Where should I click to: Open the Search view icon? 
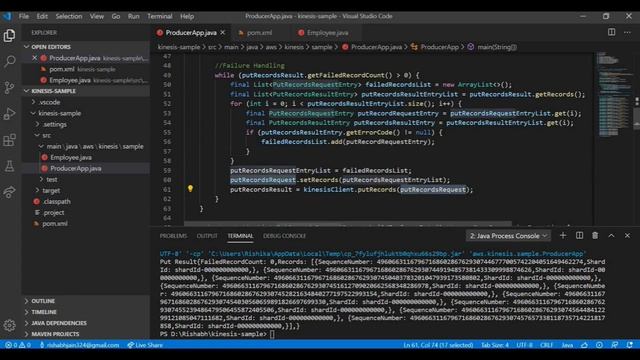pyautogui.click(x=9, y=61)
